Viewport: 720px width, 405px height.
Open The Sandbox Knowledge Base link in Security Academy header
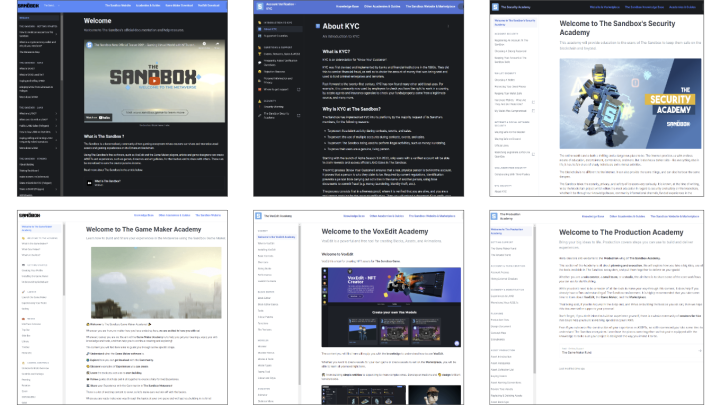tap(644, 7)
